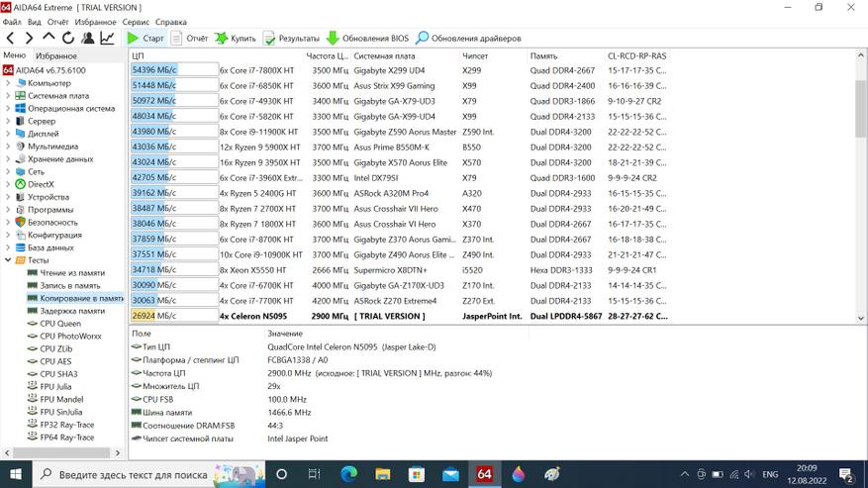Go up one level with the Up arrow

(48, 37)
